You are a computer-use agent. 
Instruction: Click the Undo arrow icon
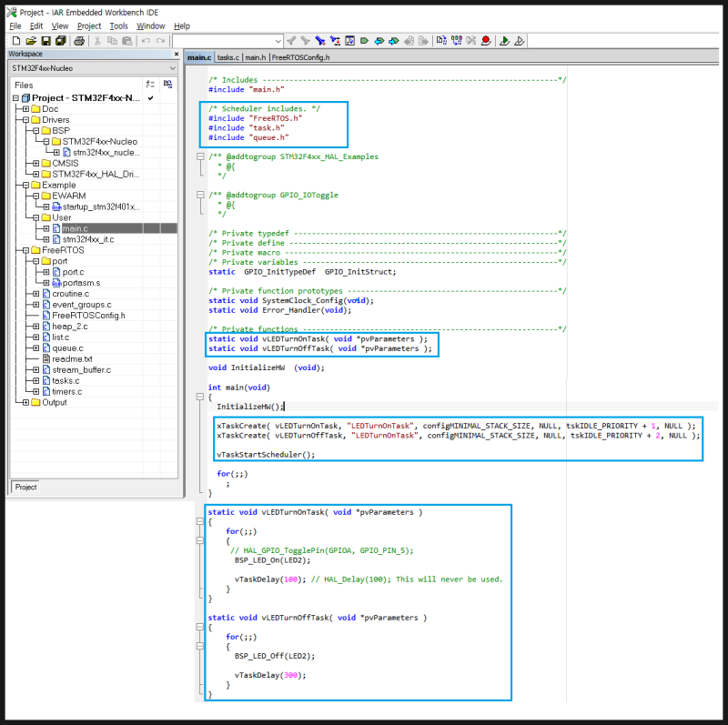tap(146, 41)
